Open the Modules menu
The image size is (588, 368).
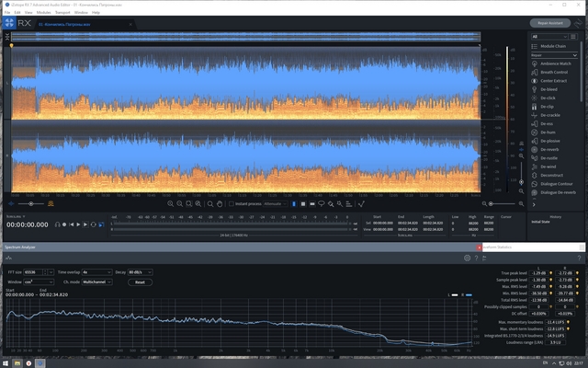pos(43,12)
